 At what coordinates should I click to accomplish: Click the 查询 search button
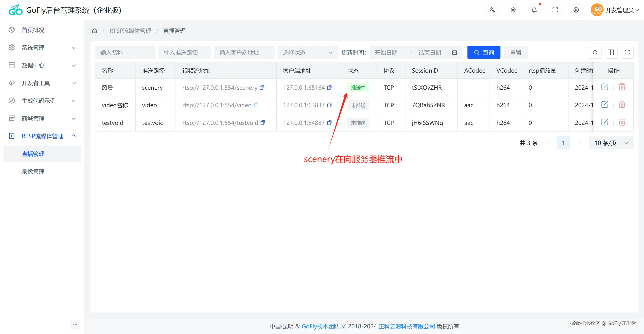click(x=484, y=52)
